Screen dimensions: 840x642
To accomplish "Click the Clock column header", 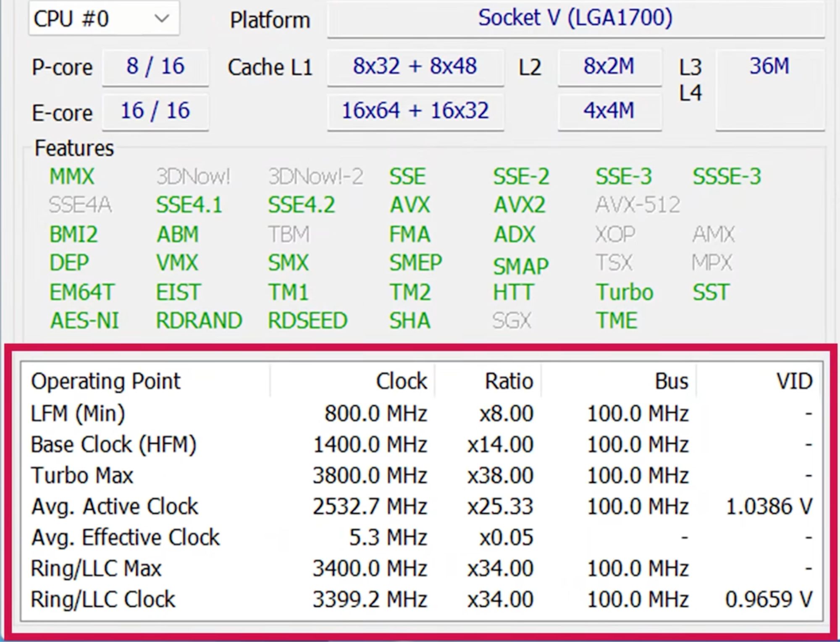I will point(401,381).
